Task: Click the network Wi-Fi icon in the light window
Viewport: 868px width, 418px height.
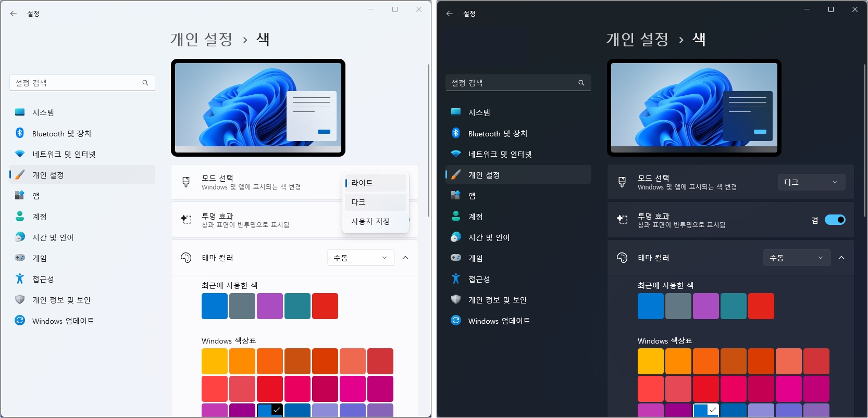Action: pyautogui.click(x=20, y=154)
